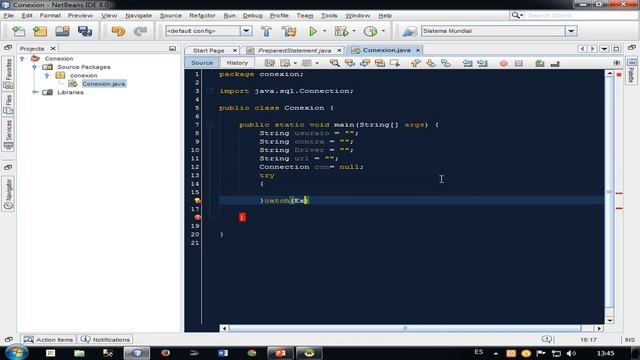Undo the last edit
Image resolution: width=640 pixels, height=360 pixels.
point(118,31)
